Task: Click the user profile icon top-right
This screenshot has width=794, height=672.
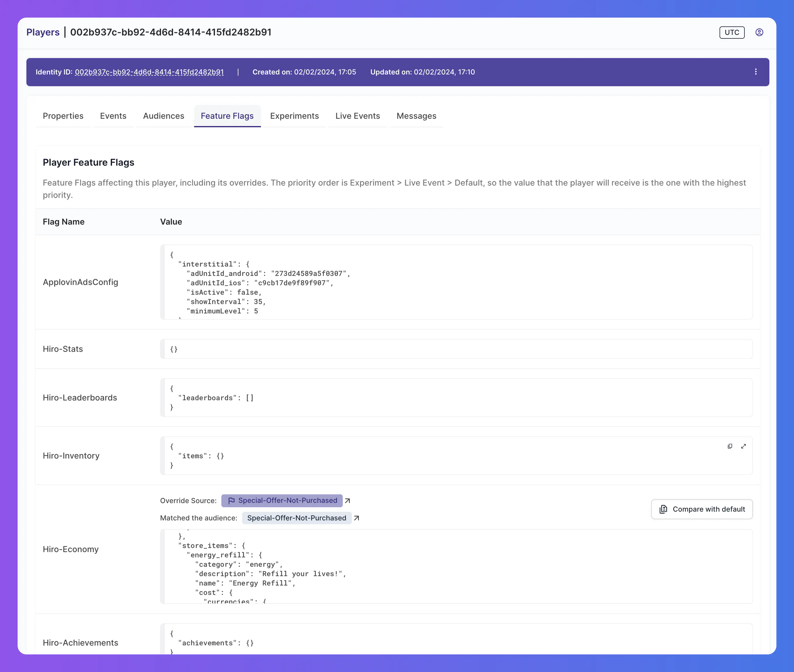Action: pos(759,32)
